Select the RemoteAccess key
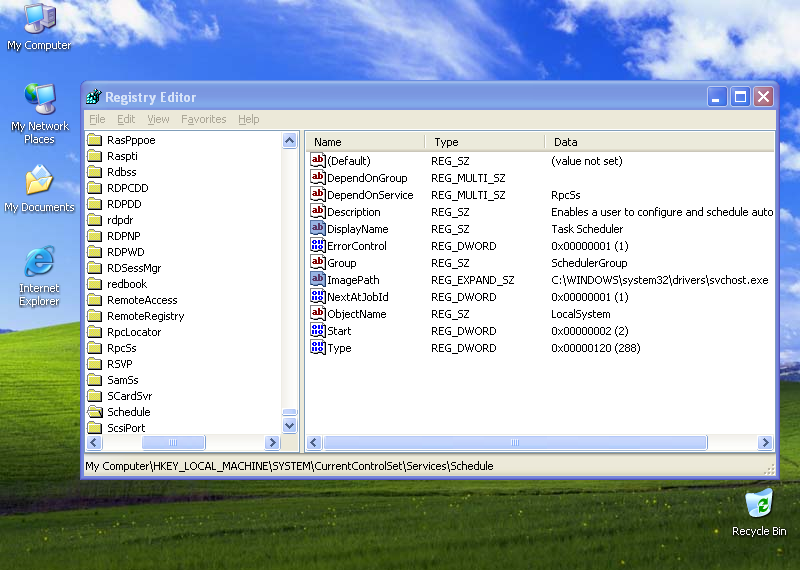This screenshot has height=570, width=800. click(142, 300)
